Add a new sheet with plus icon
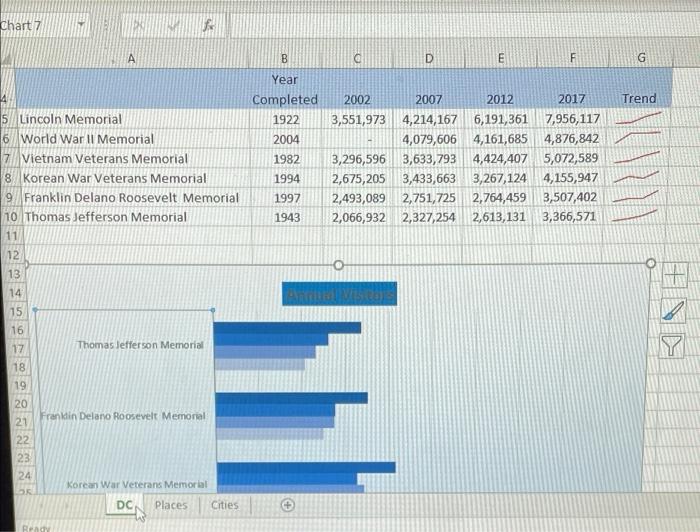 pos(288,505)
